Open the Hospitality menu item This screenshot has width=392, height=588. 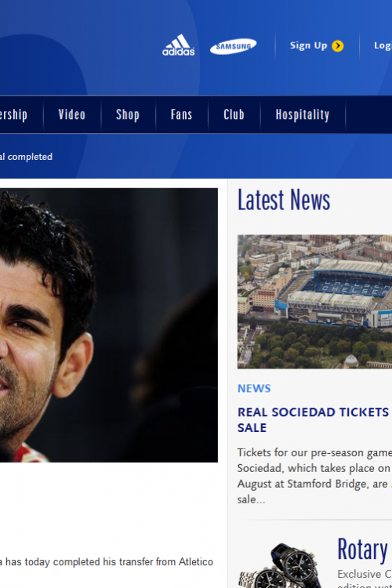pyautogui.click(x=303, y=114)
